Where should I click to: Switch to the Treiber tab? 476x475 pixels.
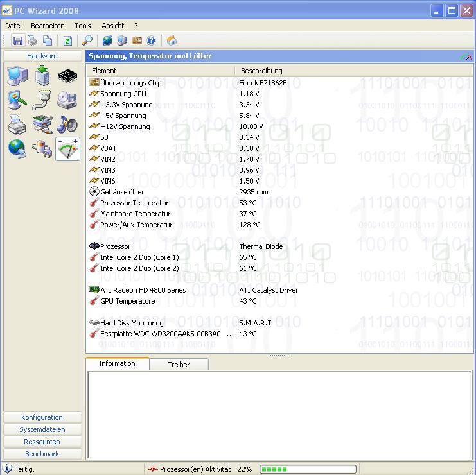pyautogui.click(x=179, y=365)
